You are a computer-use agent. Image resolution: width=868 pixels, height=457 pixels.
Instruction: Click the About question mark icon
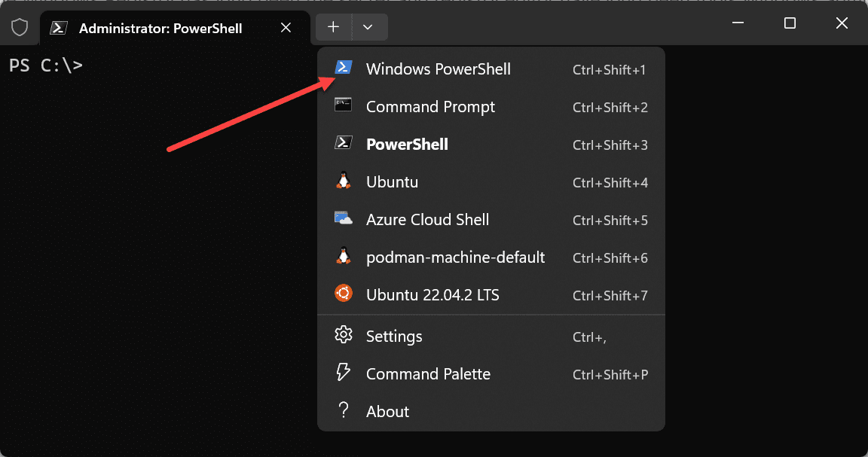[344, 410]
